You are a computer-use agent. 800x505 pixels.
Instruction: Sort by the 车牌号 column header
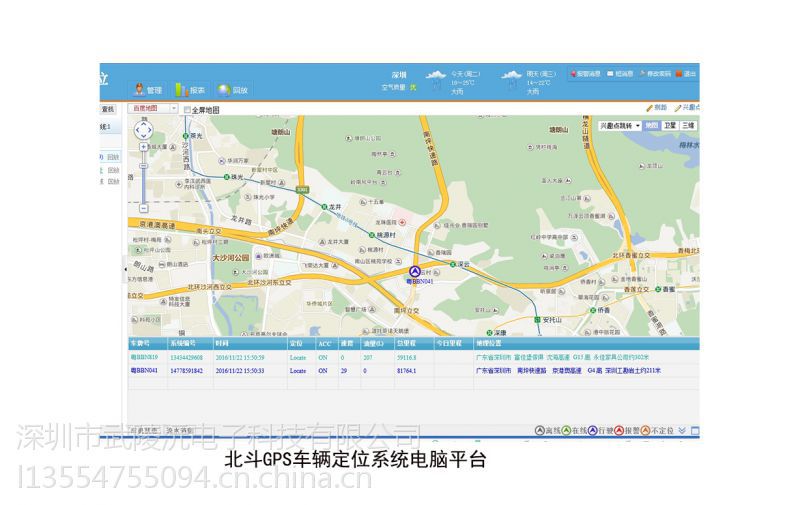[147, 343]
